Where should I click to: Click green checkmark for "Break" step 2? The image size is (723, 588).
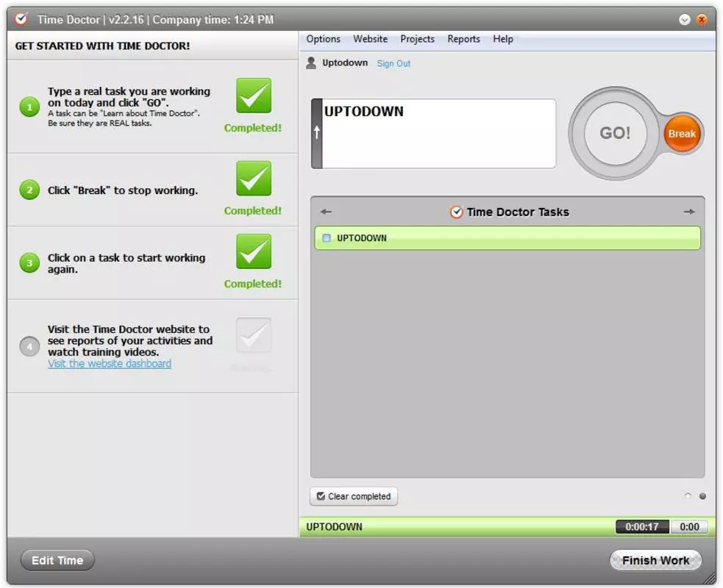[254, 179]
